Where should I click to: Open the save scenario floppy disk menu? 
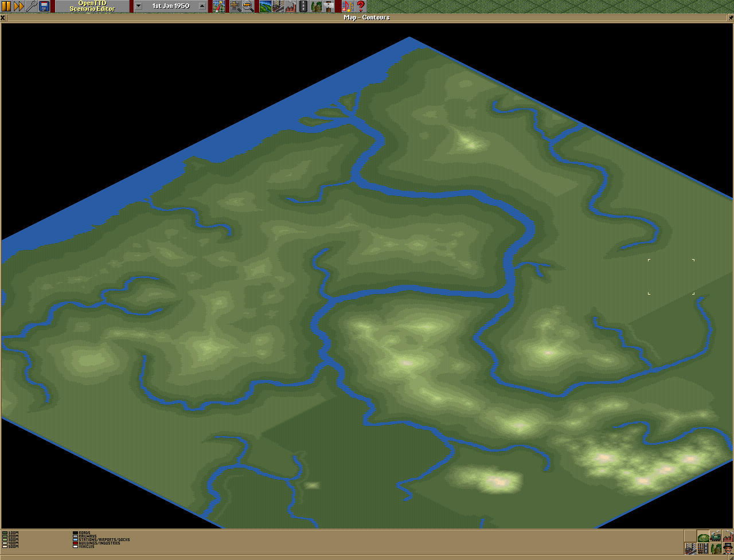point(44,7)
